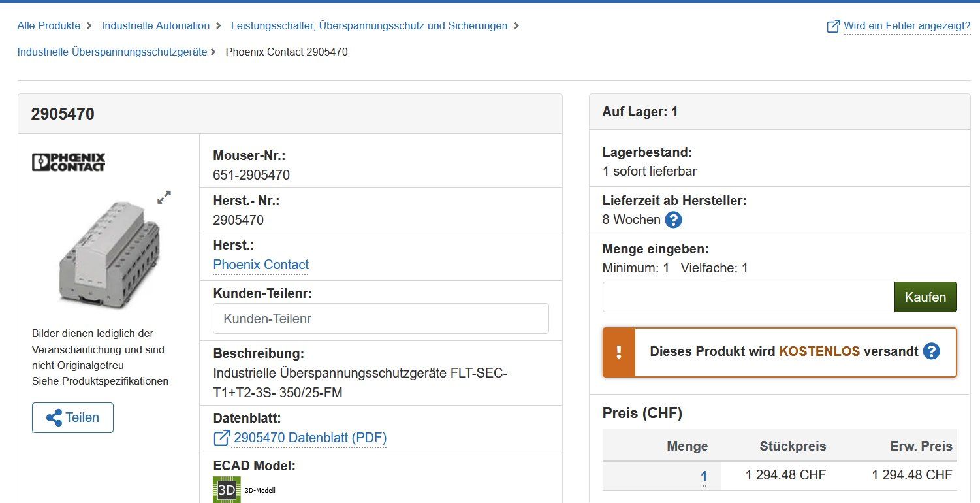The image size is (980, 503).
Task: Focus the Kunden-Teilenr input field
Action: click(381, 319)
